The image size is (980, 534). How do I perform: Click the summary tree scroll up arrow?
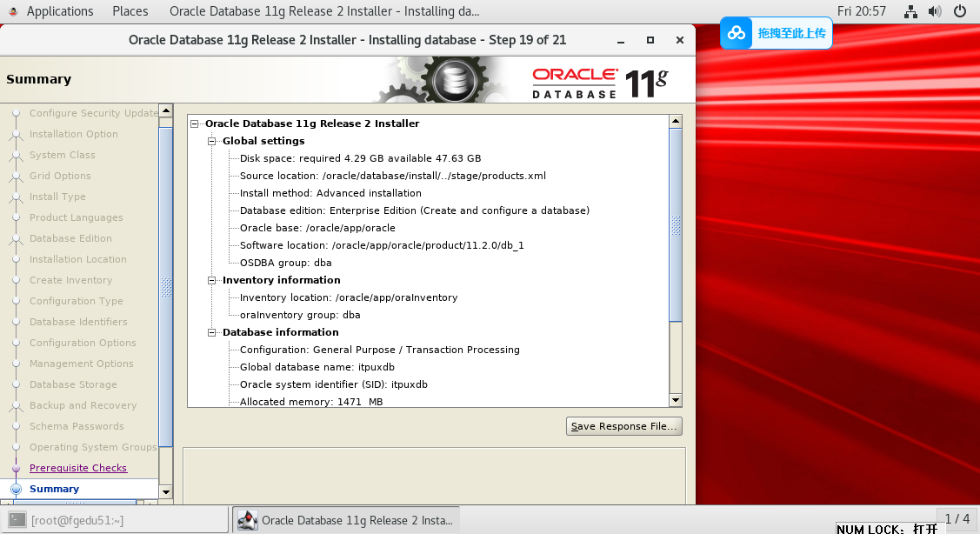(x=676, y=121)
